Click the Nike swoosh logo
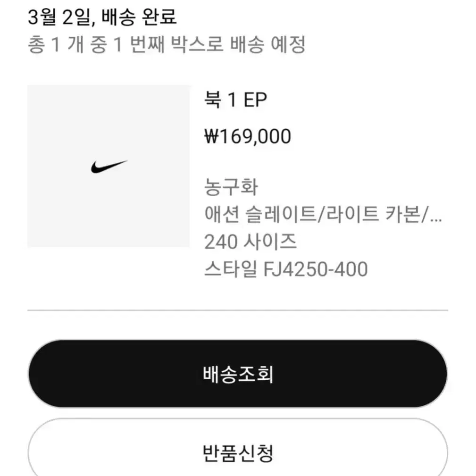The image size is (476, 476). tap(109, 167)
